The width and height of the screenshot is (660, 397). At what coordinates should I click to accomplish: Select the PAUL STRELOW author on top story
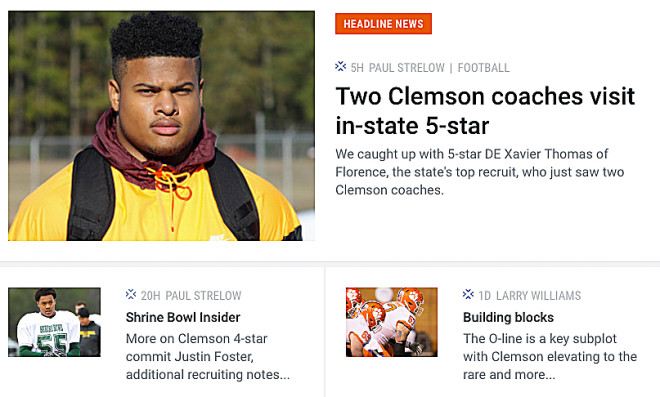click(x=407, y=68)
